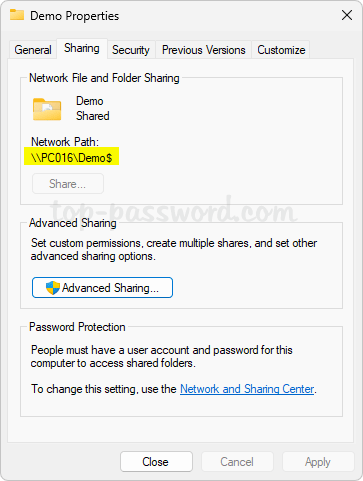363x481 pixels.
Task: Go to the Previous Versions tab
Action: click(203, 50)
